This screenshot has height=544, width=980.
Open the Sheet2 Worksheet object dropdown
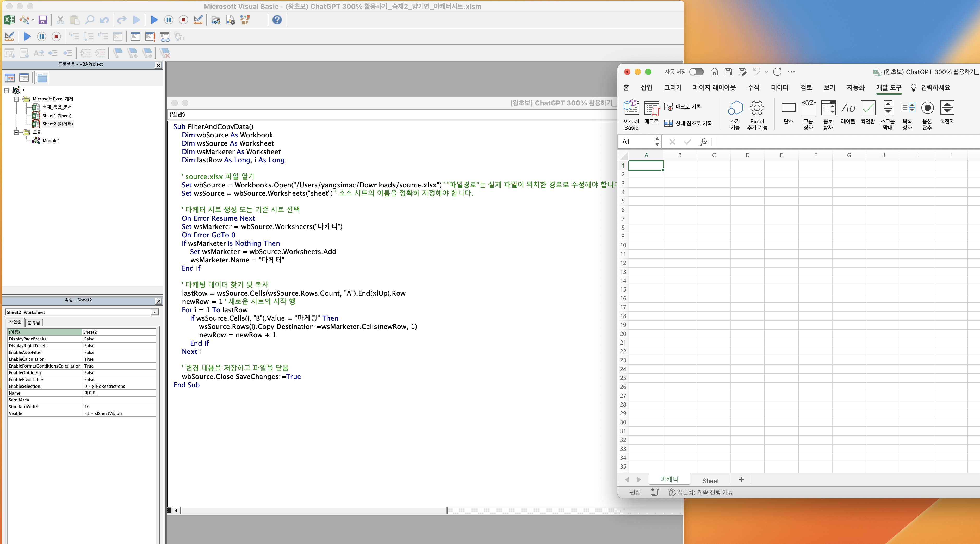[x=154, y=313]
